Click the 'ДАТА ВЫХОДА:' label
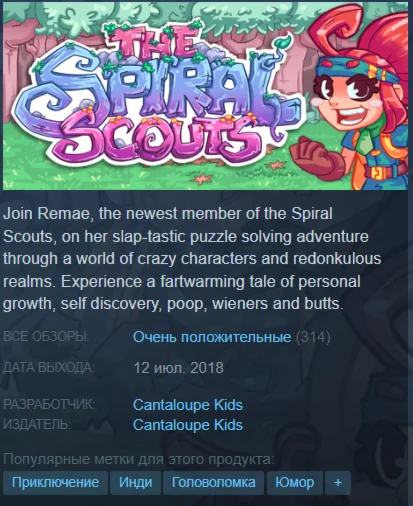 click(x=49, y=368)
